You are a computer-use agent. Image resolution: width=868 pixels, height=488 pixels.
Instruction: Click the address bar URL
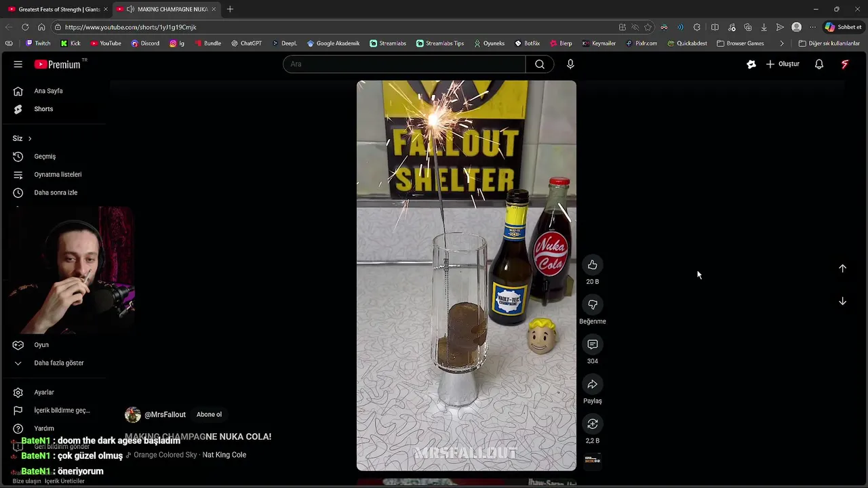[131, 27]
